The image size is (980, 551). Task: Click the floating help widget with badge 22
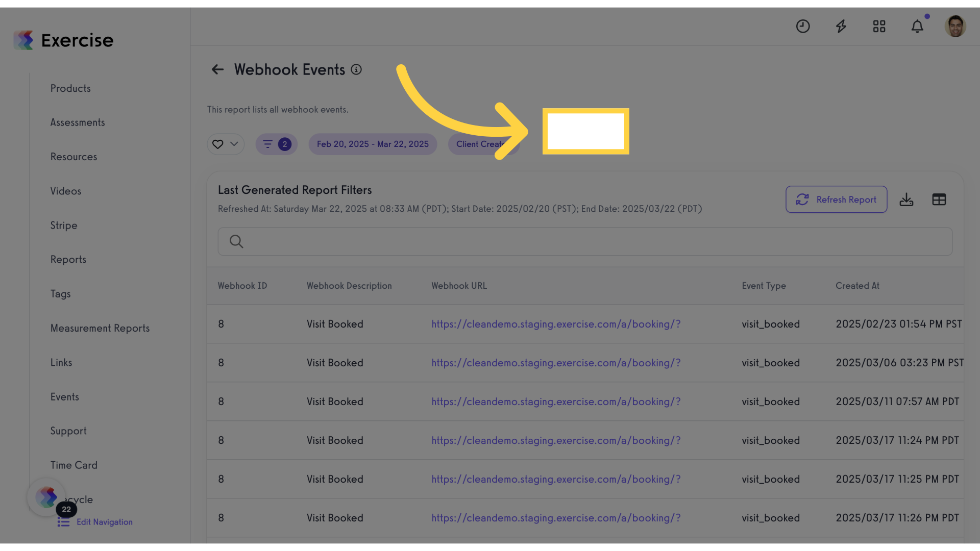click(x=47, y=497)
